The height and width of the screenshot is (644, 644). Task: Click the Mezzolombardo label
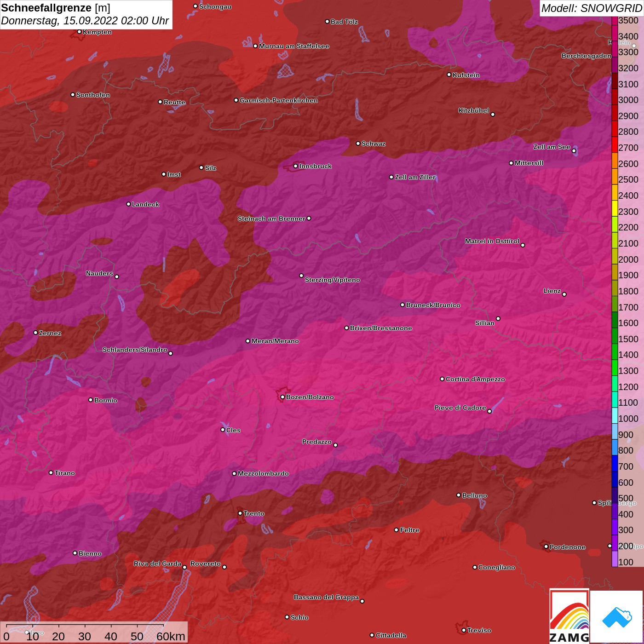coord(263,473)
